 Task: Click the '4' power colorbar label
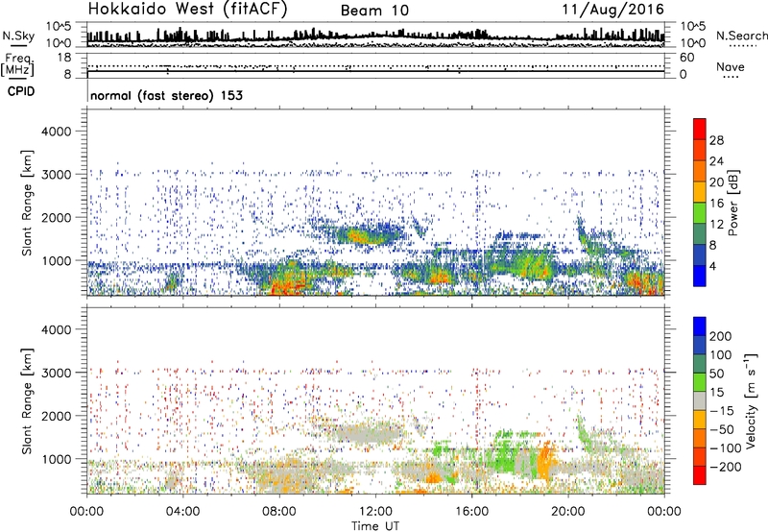[x=712, y=266]
